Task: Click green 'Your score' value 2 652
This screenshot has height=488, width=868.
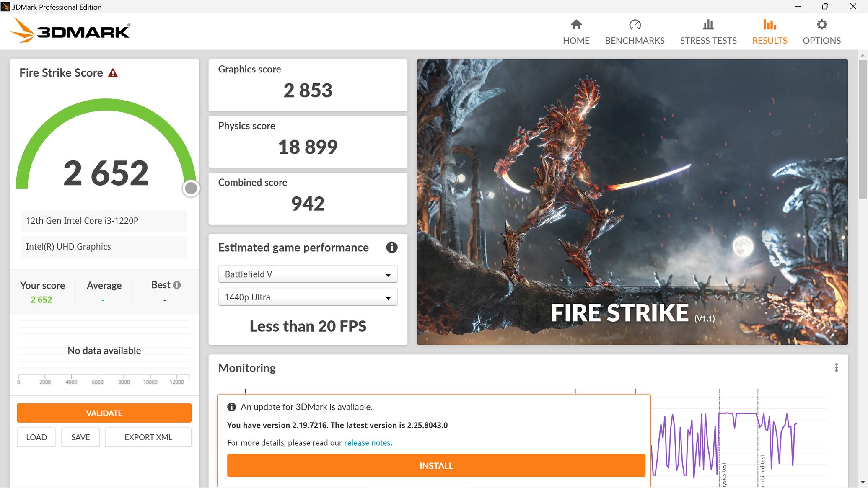Action: click(41, 300)
